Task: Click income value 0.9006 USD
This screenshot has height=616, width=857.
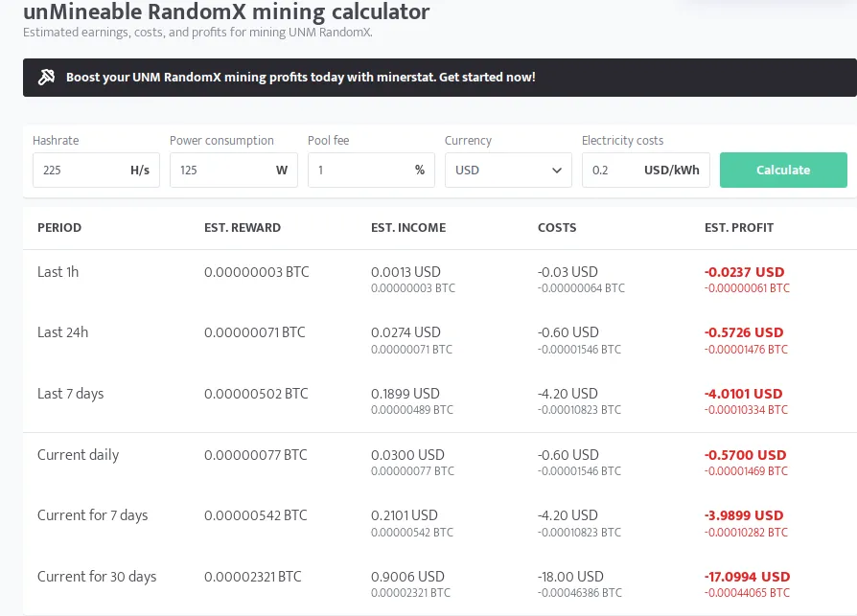Action: 407,577
